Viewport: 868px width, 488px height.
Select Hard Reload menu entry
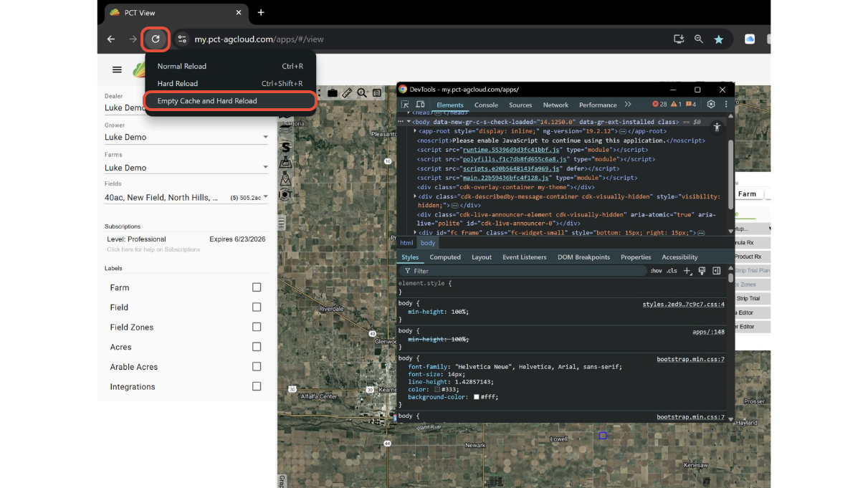pyautogui.click(x=230, y=83)
